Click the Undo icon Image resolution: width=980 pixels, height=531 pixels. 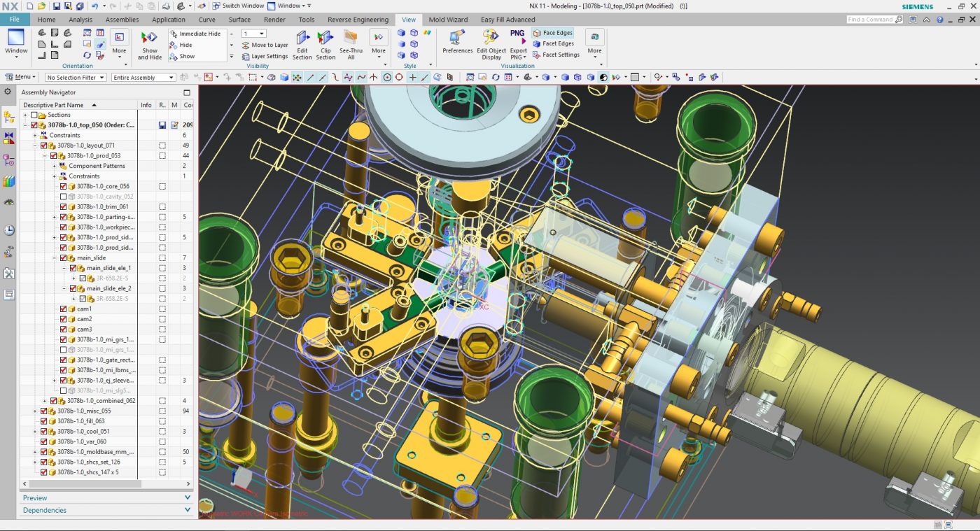coord(94,6)
